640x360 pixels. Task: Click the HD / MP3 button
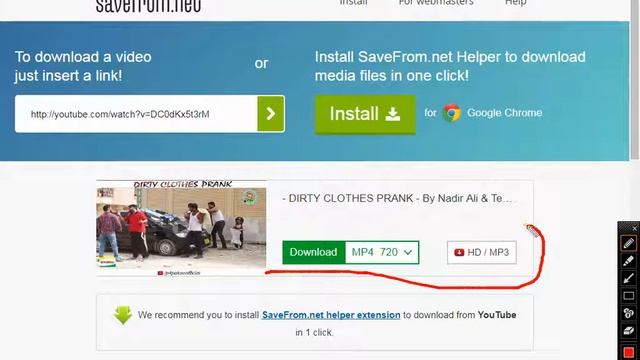482,253
